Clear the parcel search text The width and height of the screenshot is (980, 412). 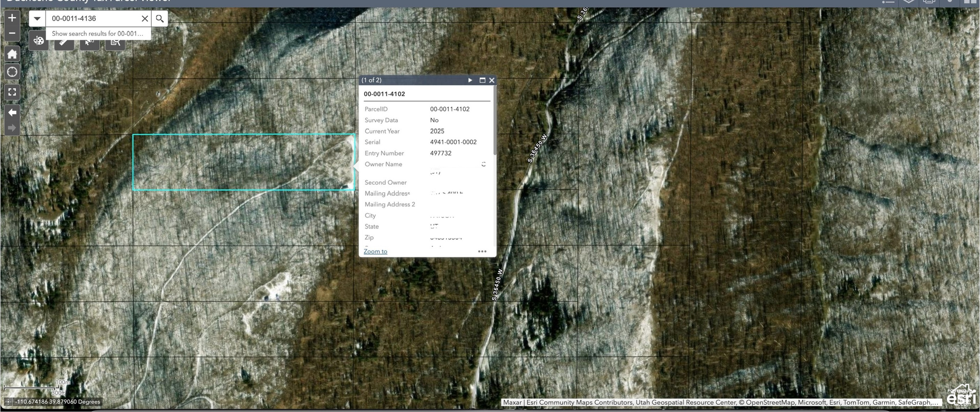click(x=145, y=19)
